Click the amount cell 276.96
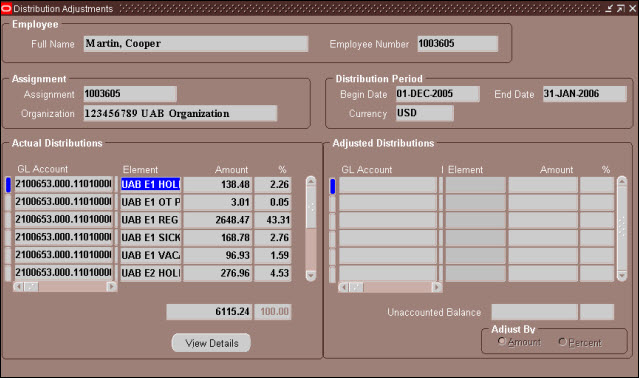 [x=218, y=273]
